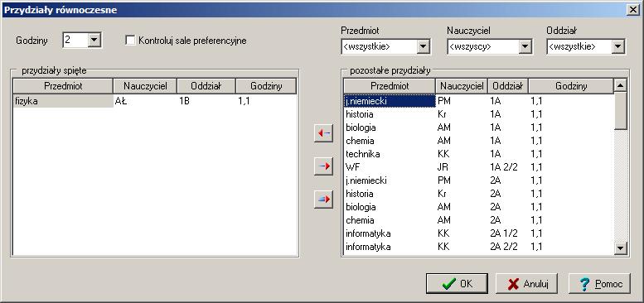644x303 pixels.
Task: Select chemia AM 2A row
Action: [x=478, y=220]
